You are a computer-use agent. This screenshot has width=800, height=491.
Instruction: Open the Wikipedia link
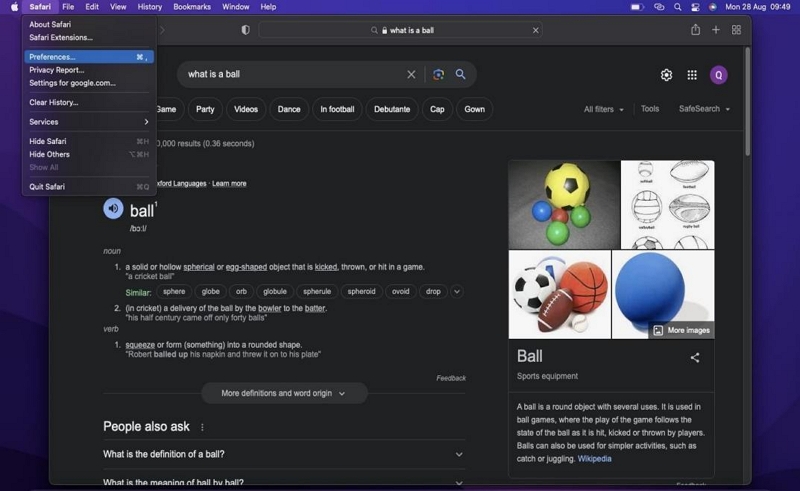tap(594, 458)
